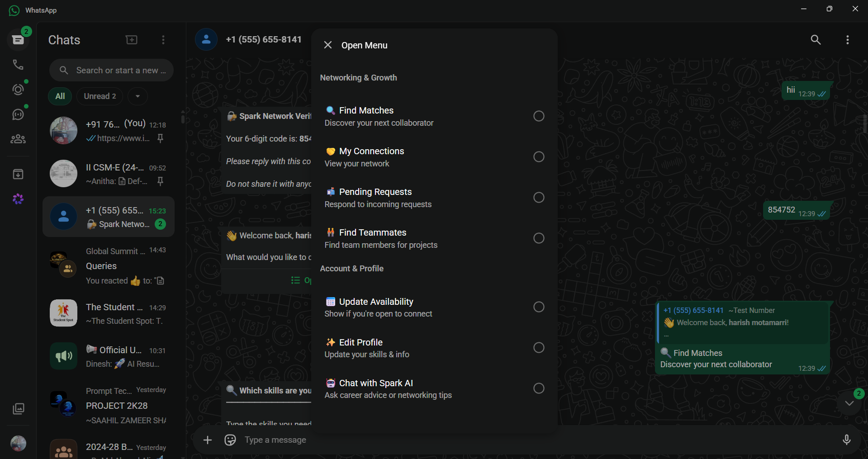Open your profile picture in the sidebar

18,444
